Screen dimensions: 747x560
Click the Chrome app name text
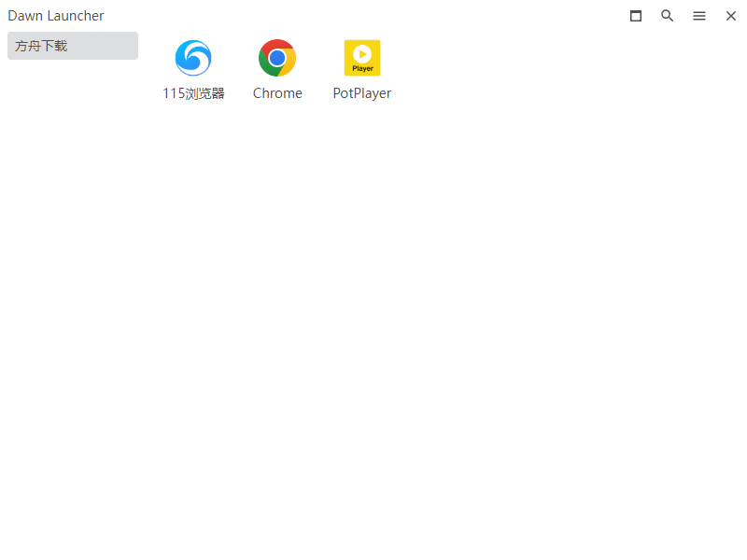click(277, 92)
